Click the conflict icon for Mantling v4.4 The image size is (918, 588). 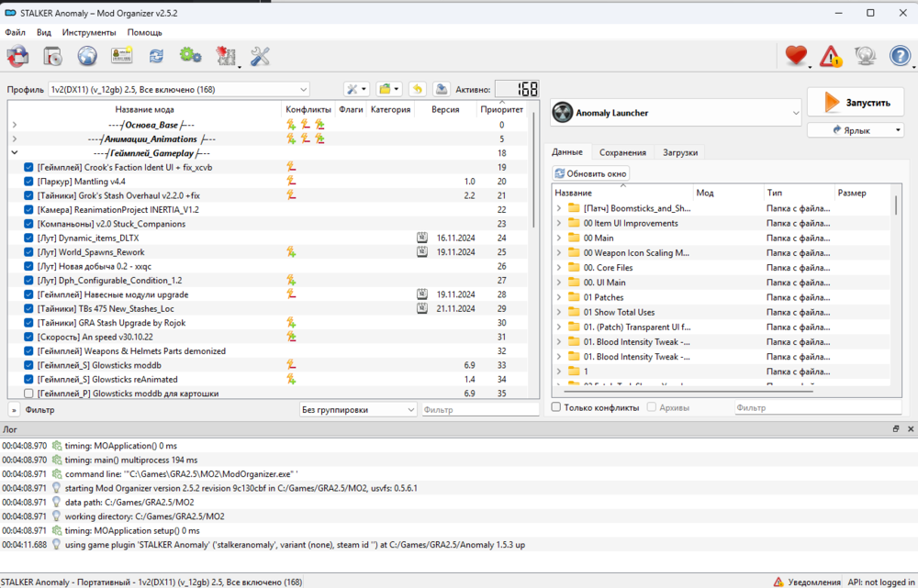(x=291, y=182)
